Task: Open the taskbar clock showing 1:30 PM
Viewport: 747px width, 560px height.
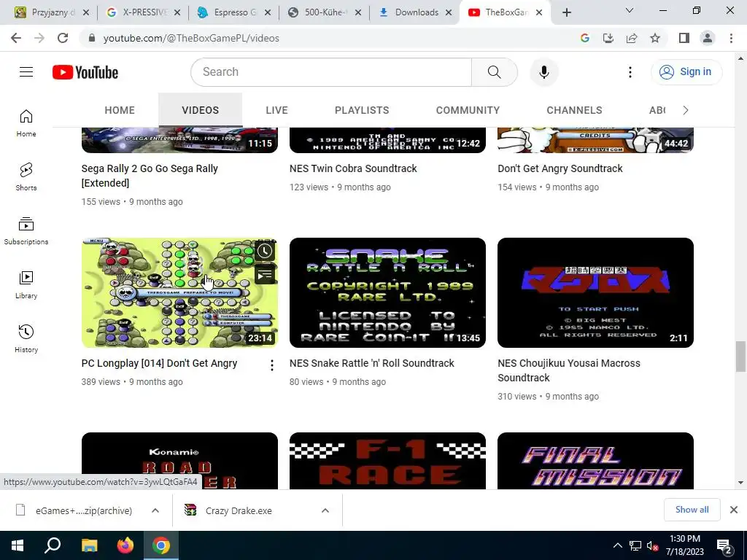Action: click(x=684, y=545)
